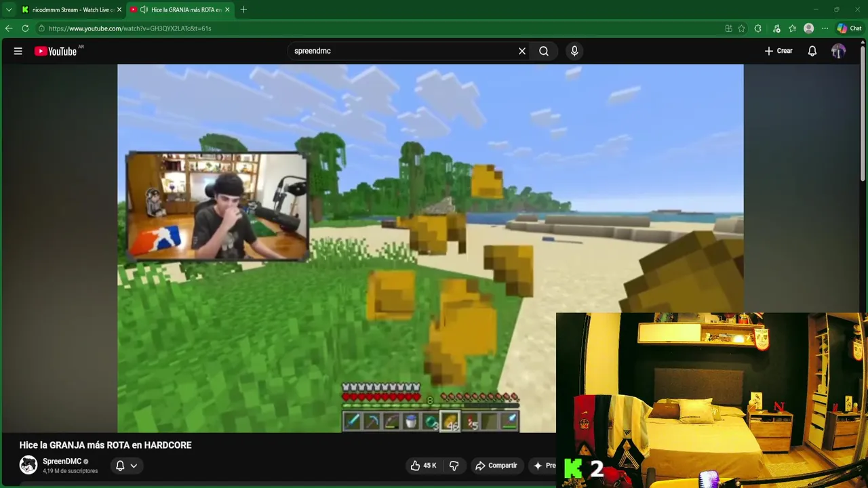Like the video with 45 K thumbs up

423,466
